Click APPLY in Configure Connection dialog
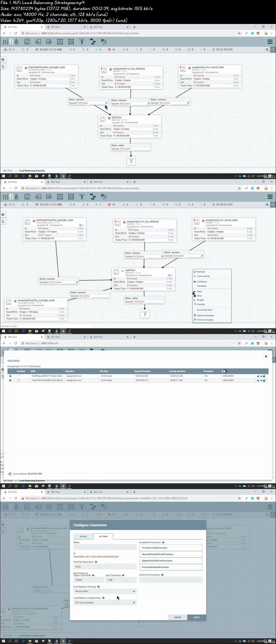The width and height of the screenshot is (276, 644). (197, 617)
